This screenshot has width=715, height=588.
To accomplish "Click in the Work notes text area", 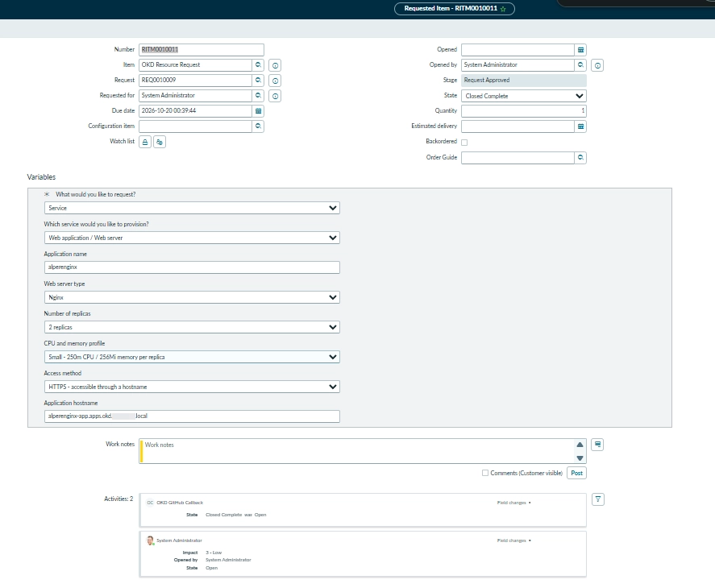I will pyautogui.click(x=363, y=451).
